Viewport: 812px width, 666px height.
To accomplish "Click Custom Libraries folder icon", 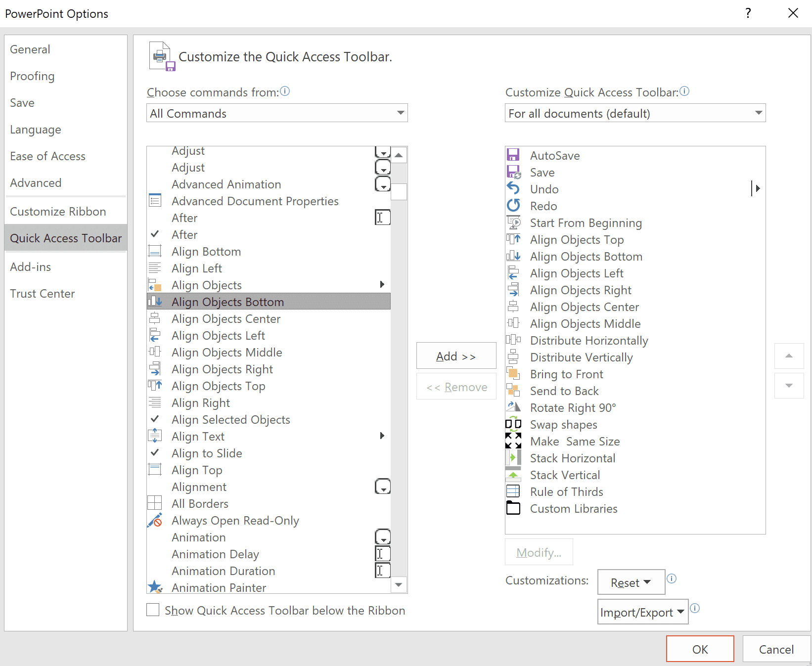I will tap(513, 508).
